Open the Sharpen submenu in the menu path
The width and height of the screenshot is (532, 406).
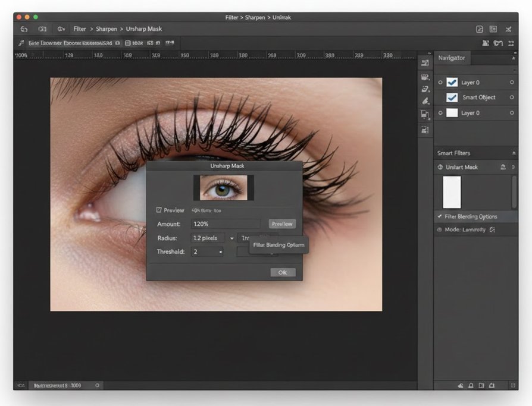point(107,29)
